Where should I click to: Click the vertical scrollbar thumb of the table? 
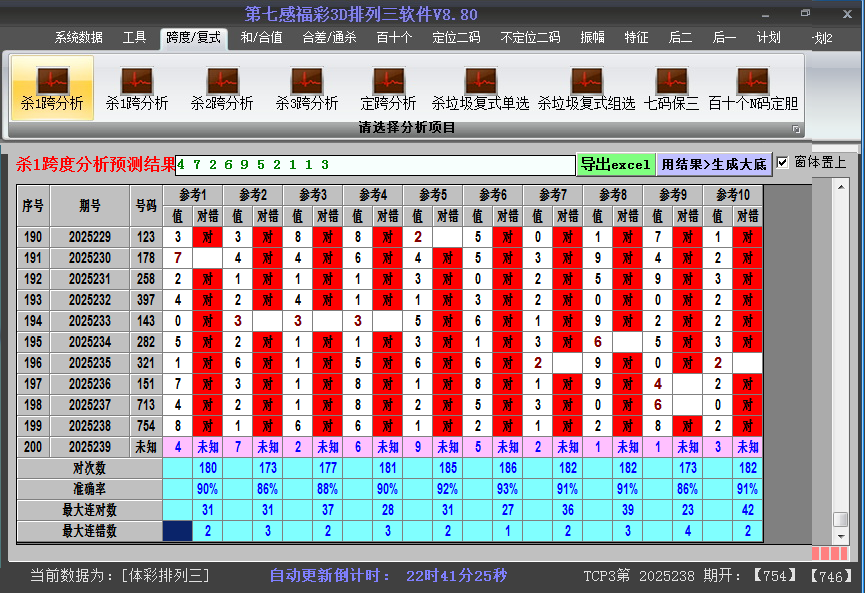click(x=840, y=519)
